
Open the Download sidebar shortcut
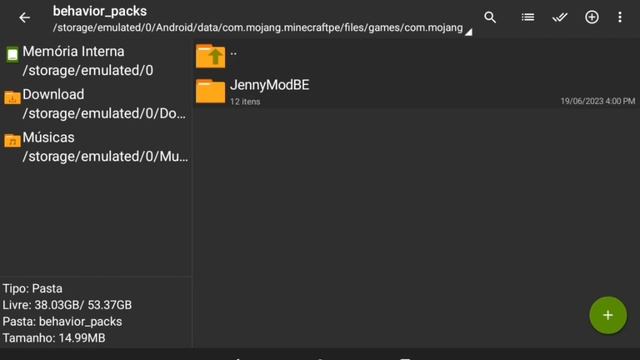pos(96,104)
